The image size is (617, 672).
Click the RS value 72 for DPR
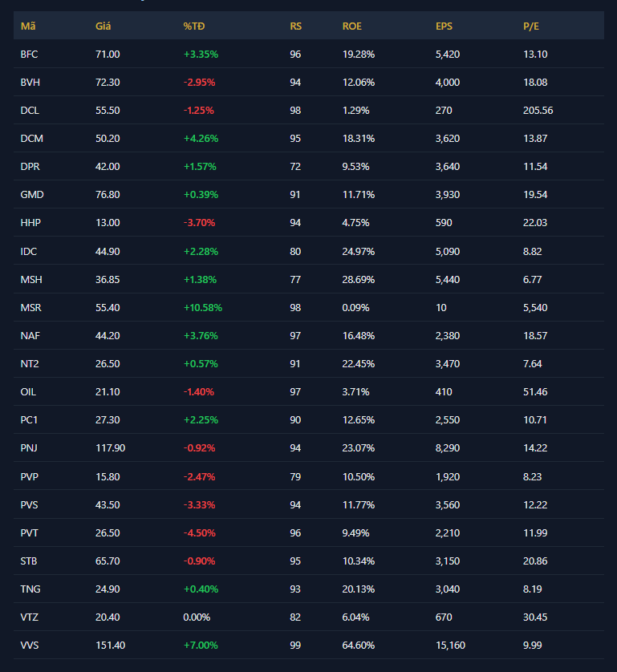(x=295, y=167)
